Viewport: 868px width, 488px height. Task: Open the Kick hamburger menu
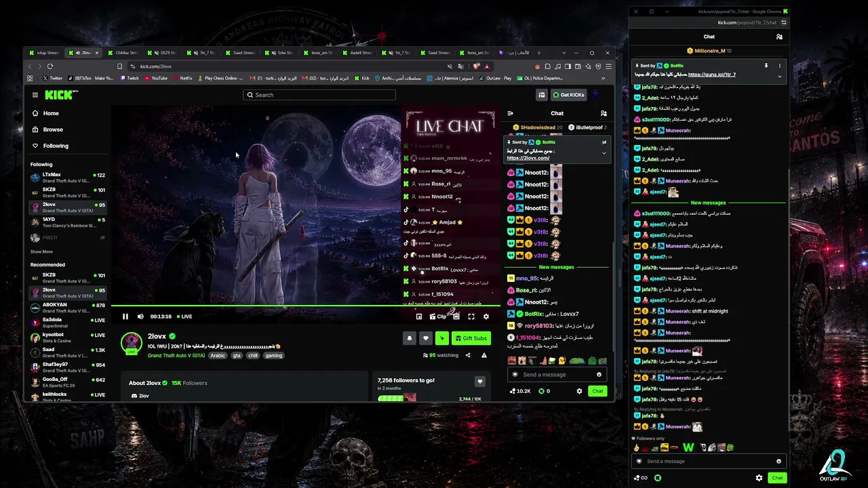pyautogui.click(x=35, y=95)
